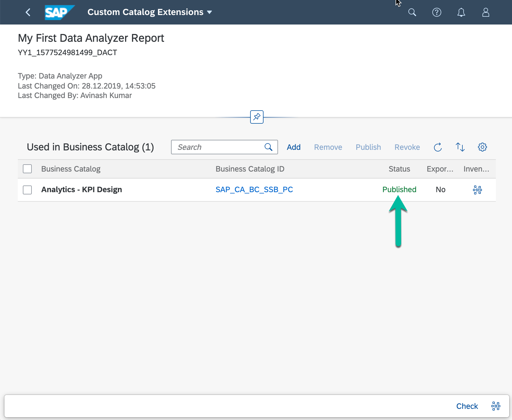This screenshot has width=512, height=420.
Task: Click the Revoke action above the table
Action: click(407, 147)
